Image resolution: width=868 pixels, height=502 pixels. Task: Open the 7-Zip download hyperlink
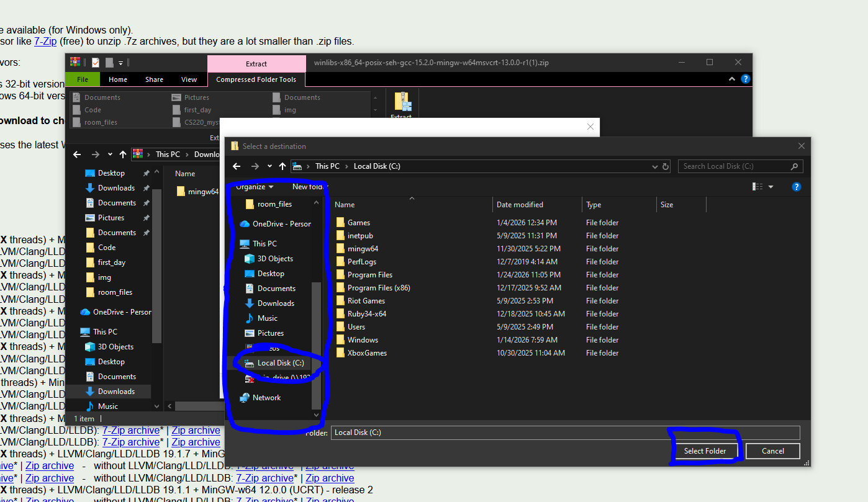tap(45, 42)
